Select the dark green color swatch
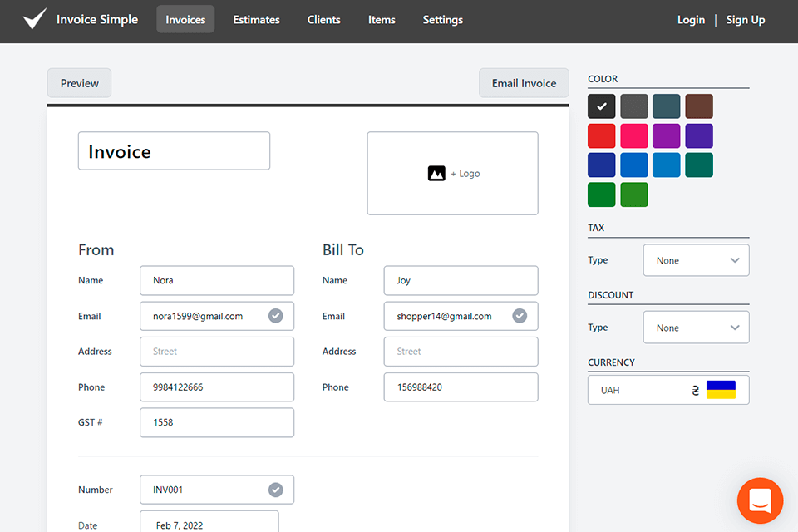 coord(602,195)
